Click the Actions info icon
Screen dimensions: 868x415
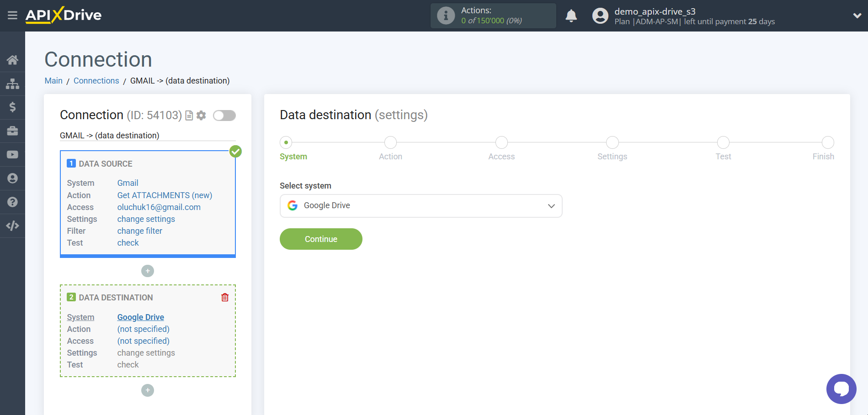(x=446, y=16)
